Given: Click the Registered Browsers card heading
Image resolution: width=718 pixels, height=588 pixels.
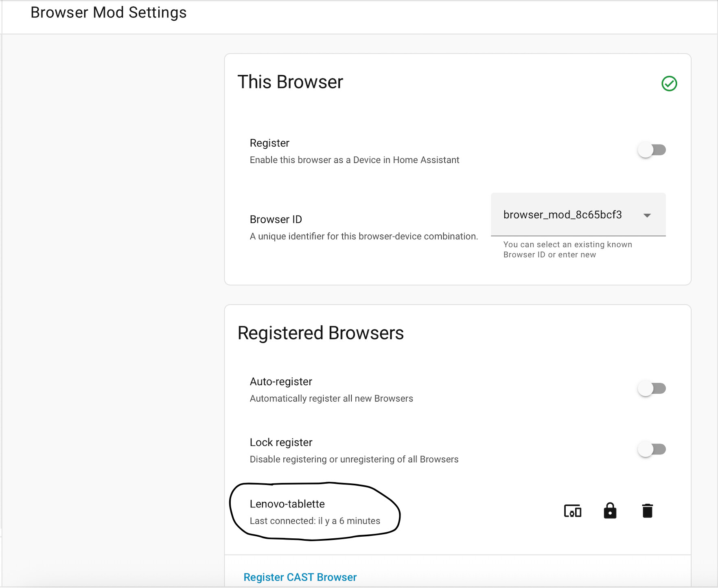Looking at the screenshot, I should pyautogui.click(x=320, y=333).
